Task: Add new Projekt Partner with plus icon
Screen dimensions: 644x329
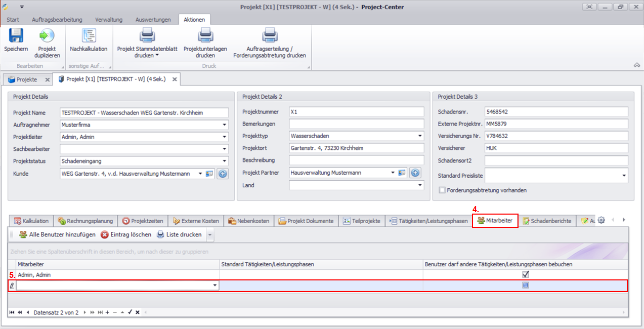Action: tap(415, 173)
